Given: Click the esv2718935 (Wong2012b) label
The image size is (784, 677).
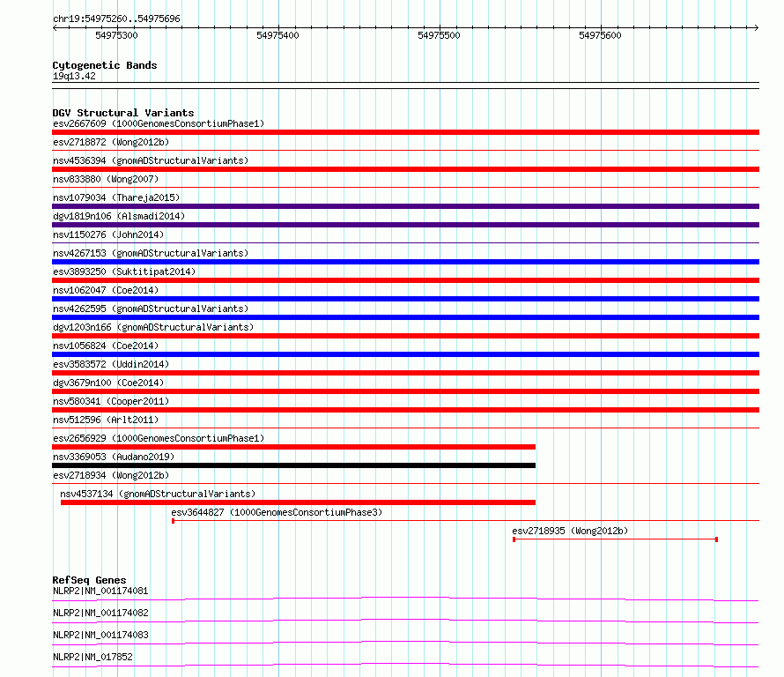Looking at the screenshot, I should [x=570, y=531].
